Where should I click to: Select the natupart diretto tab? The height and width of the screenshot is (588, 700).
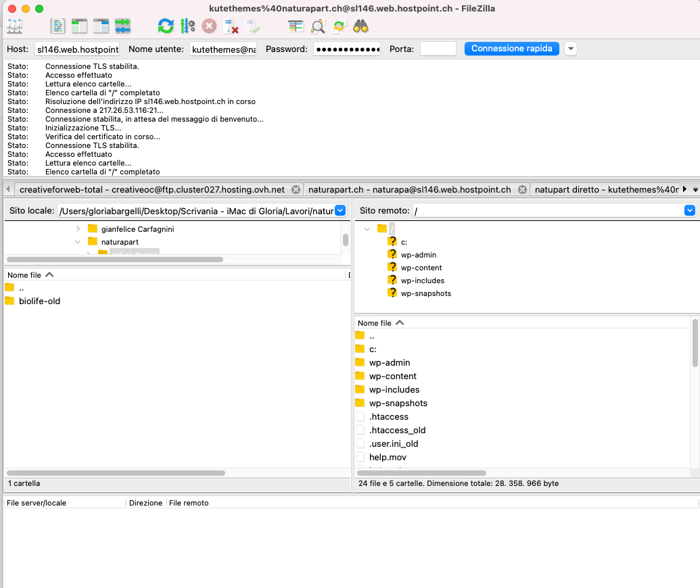click(x=606, y=190)
